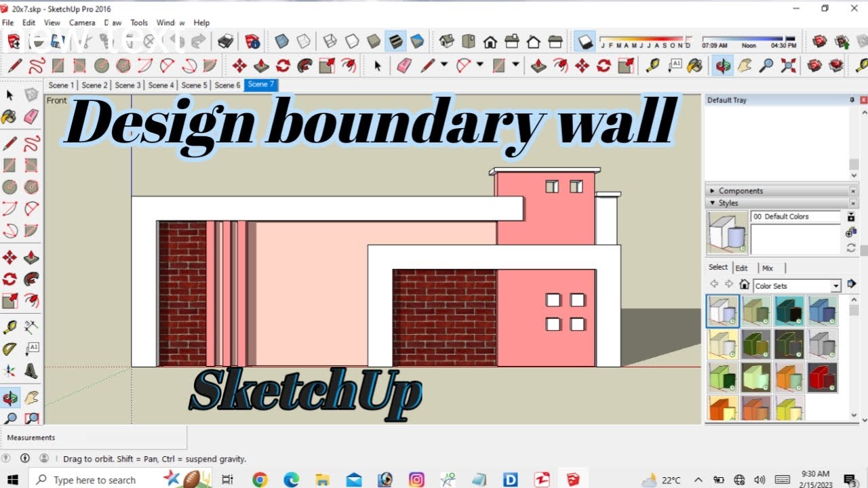Switch to Scene 1 tab
868x488 pixels.
pos(60,85)
